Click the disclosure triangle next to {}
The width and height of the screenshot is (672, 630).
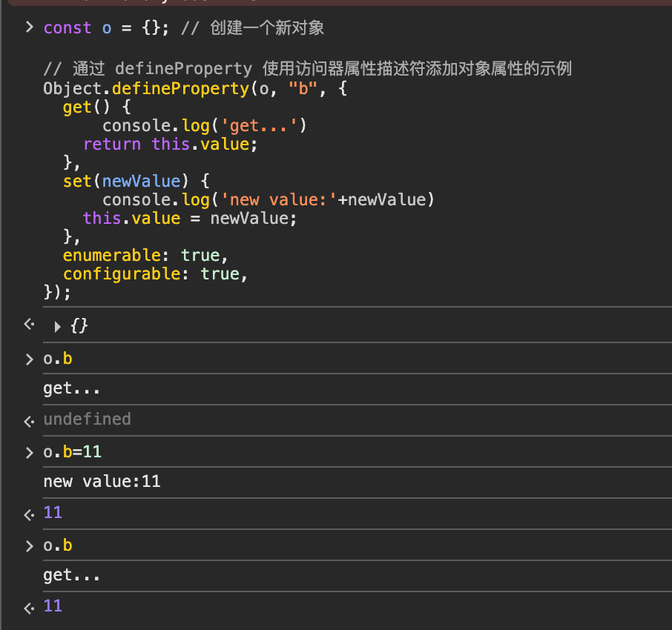(57, 325)
